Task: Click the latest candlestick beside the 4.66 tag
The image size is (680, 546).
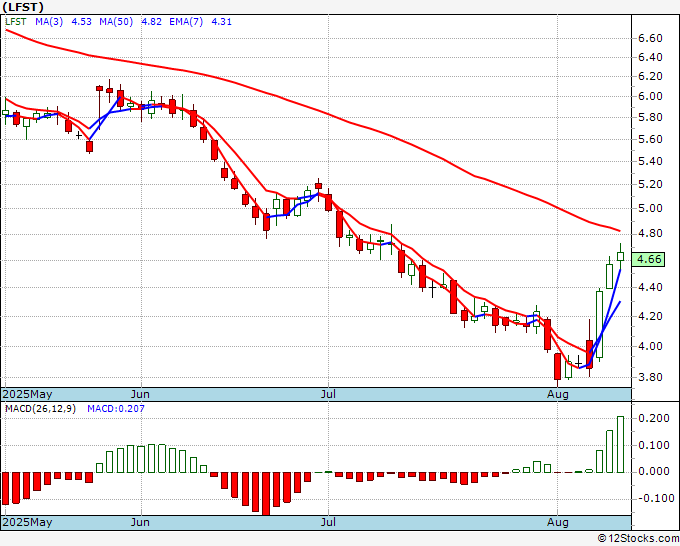Action: (621, 256)
